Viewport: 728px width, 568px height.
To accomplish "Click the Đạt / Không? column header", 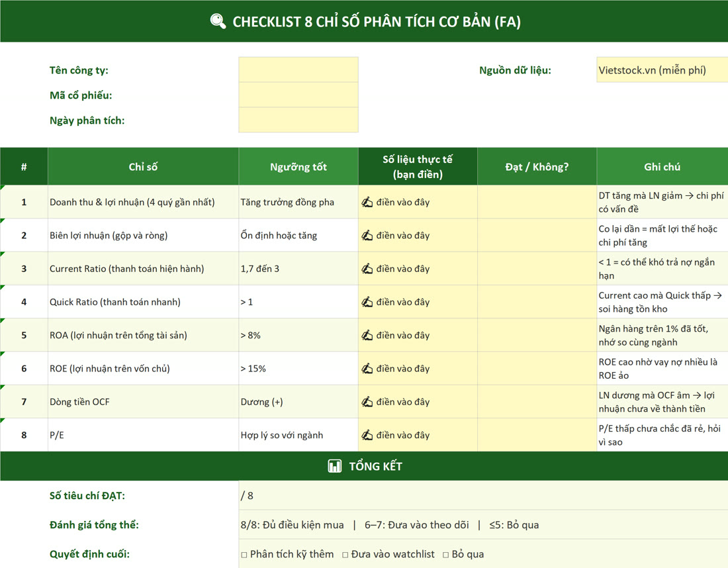I will (x=537, y=166).
